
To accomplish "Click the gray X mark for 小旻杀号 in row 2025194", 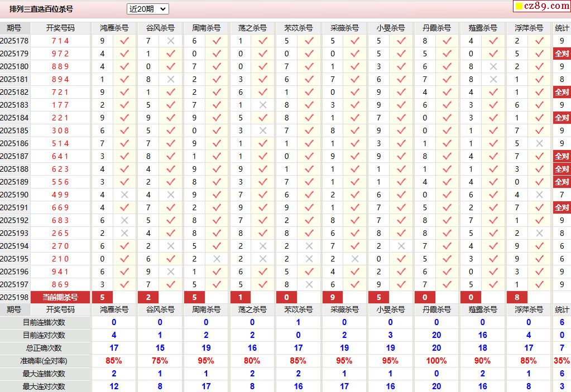I will click(x=401, y=246).
